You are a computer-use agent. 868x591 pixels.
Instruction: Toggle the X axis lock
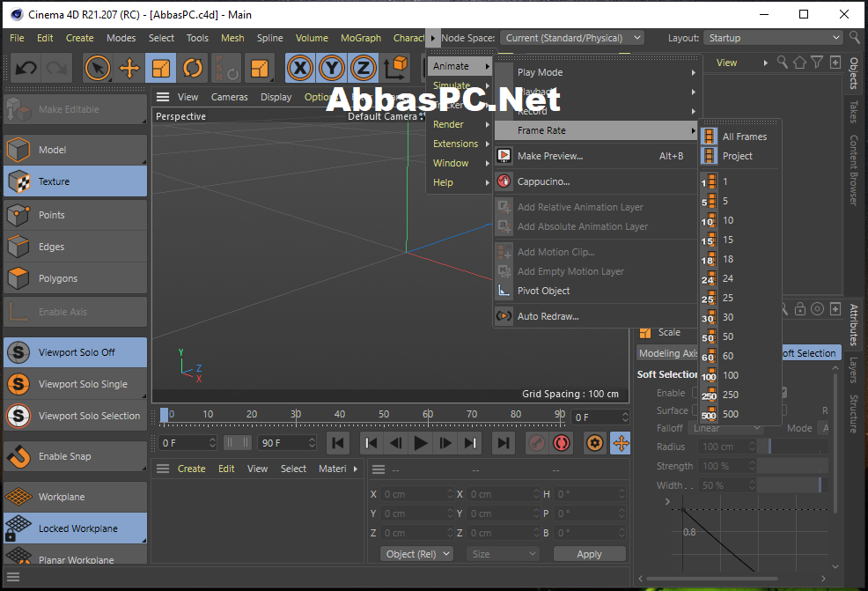(300, 68)
